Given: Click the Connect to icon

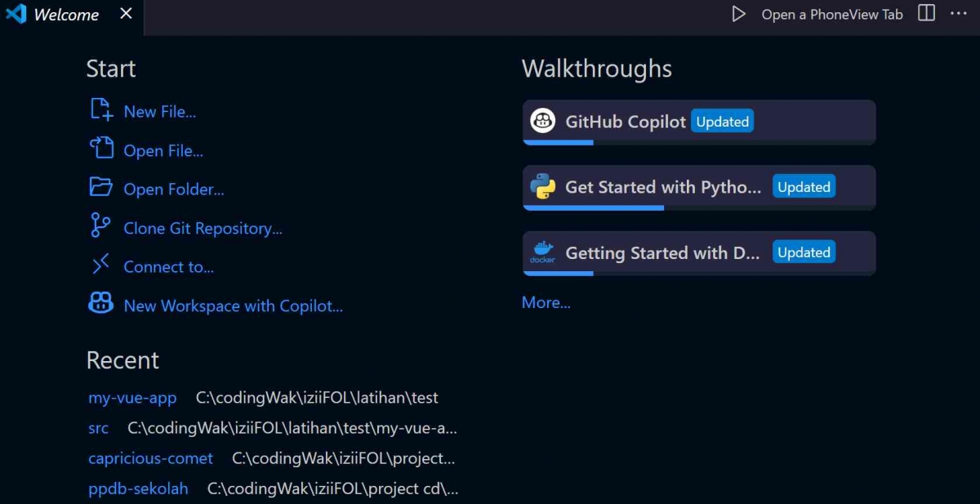Looking at the screenshot, I should 100,266.
